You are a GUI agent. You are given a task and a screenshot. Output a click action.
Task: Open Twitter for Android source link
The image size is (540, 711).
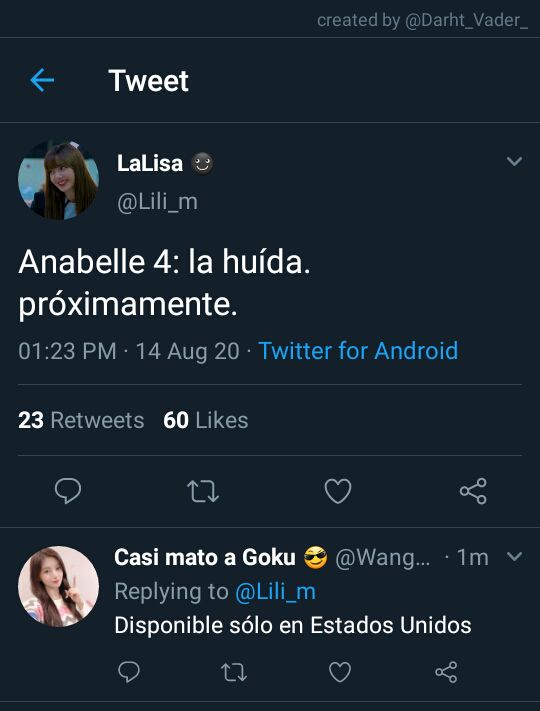[x=358, y=351]
